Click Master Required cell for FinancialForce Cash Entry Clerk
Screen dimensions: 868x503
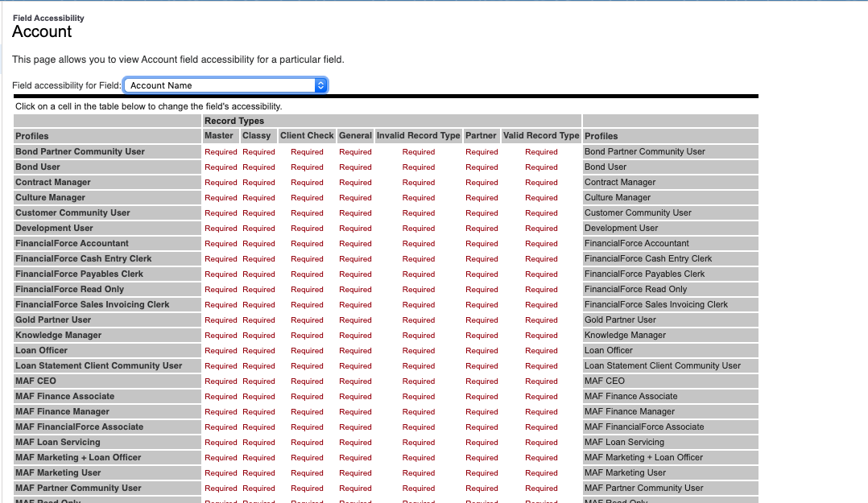tap(221, 259)
